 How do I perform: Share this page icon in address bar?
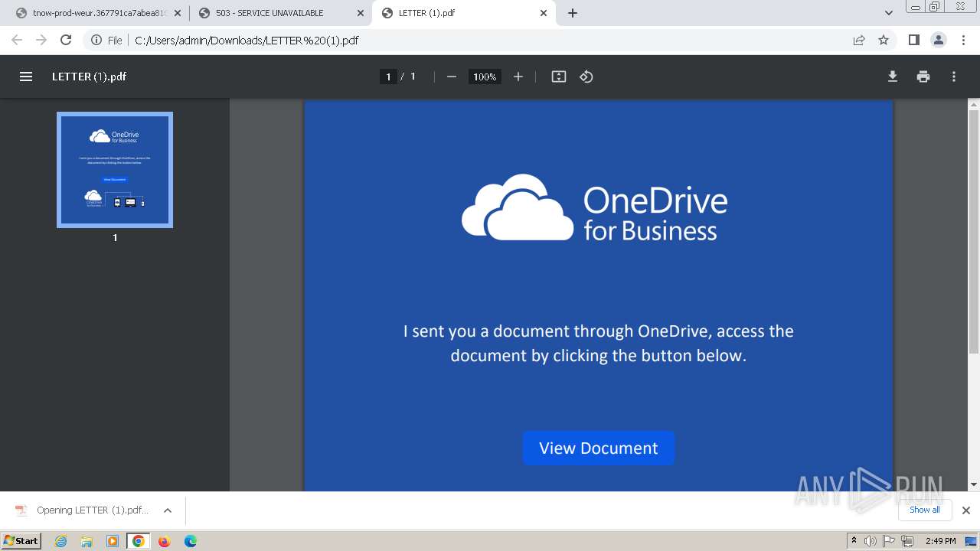[x=859, y=40]
